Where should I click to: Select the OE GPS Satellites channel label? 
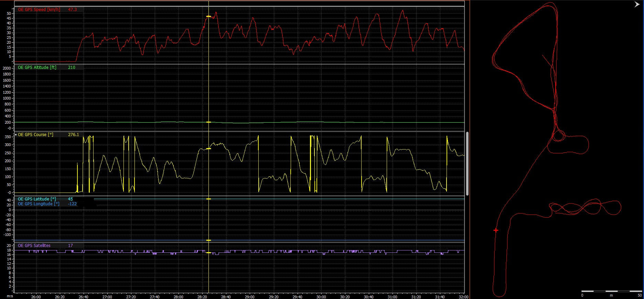tap(34, 246)
